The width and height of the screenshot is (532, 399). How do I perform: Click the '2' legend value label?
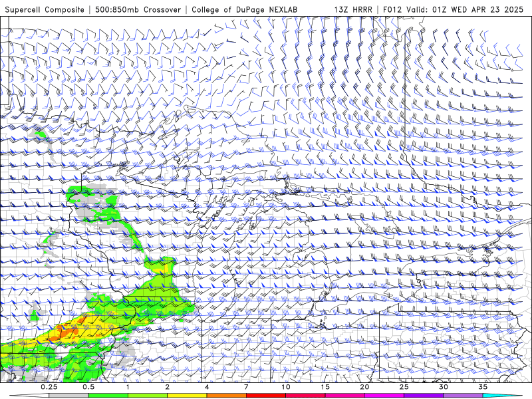point(168,387)
